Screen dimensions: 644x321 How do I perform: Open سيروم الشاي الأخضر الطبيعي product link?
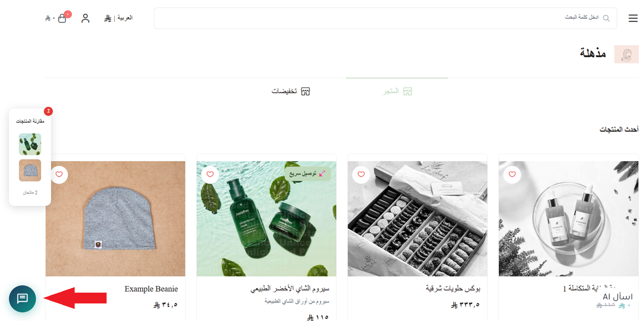(x=290, y=289)
